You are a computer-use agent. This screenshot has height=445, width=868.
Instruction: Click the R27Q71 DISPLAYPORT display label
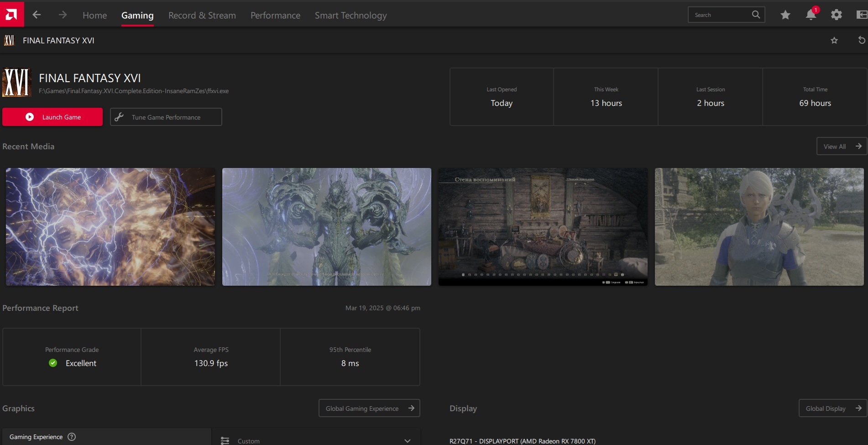[523, 441]
